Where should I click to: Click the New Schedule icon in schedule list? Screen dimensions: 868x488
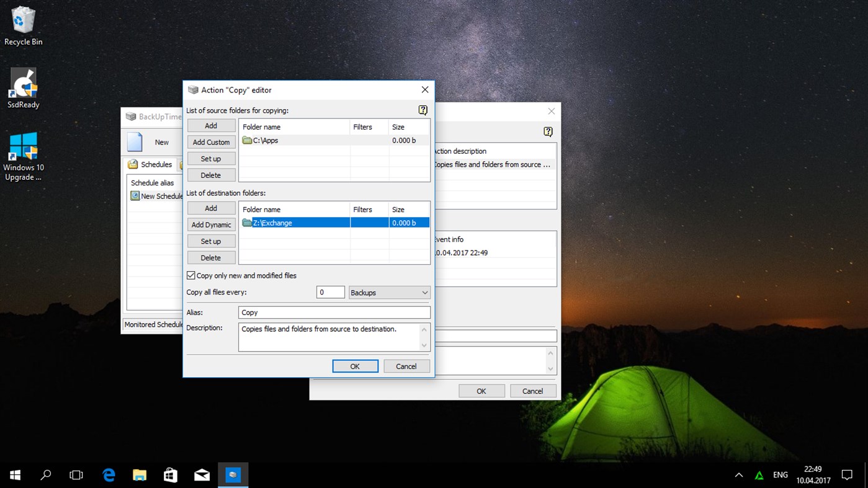coord(135,196)
